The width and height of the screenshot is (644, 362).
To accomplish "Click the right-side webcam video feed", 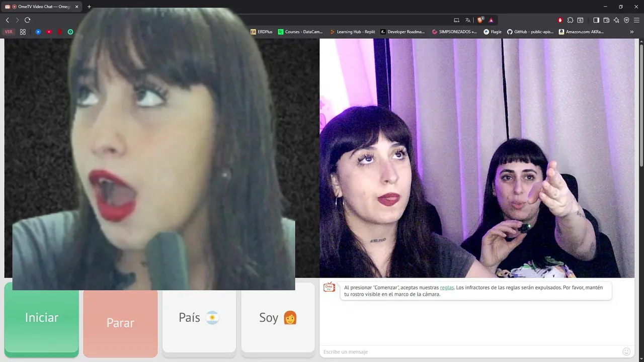I will click(x=477, y=158).
